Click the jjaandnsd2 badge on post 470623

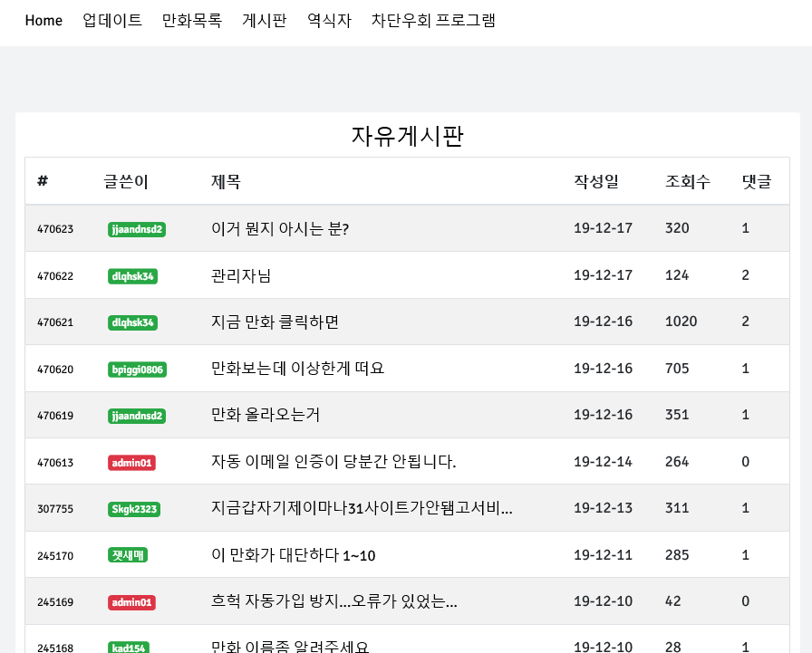tap(137, 229)
